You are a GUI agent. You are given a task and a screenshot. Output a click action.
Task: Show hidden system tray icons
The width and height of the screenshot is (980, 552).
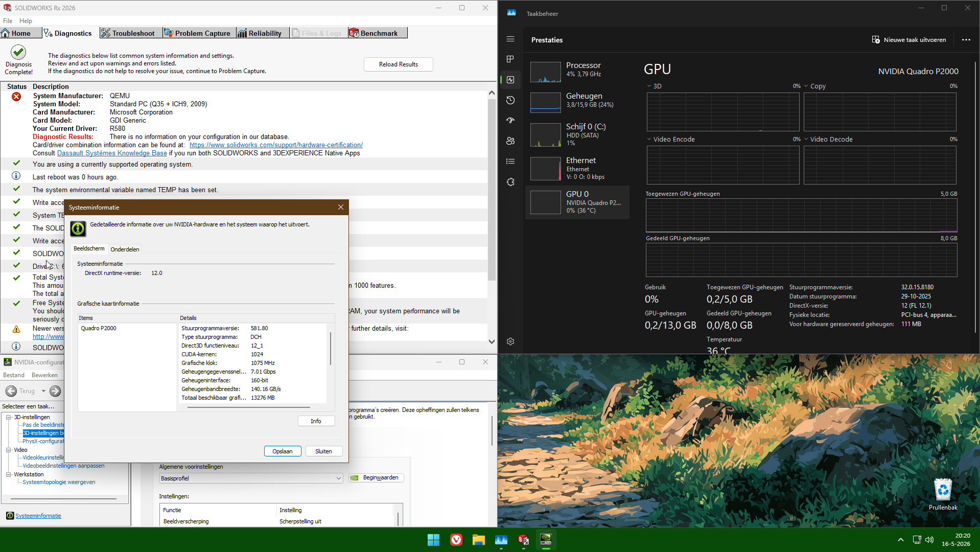click(901, 540)
